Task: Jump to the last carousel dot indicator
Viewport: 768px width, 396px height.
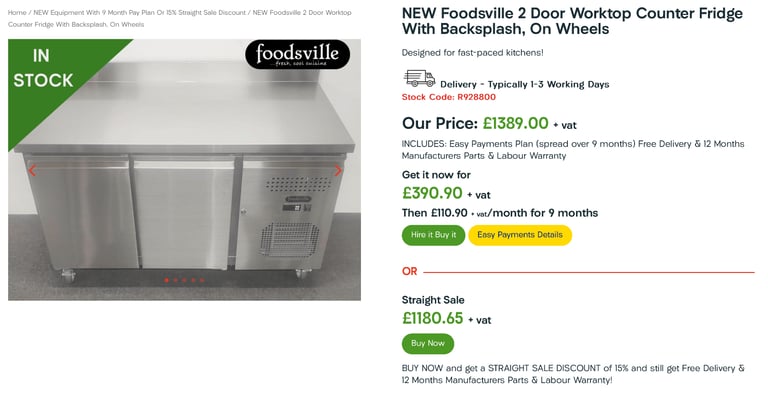Action: (x=202, y=280)
